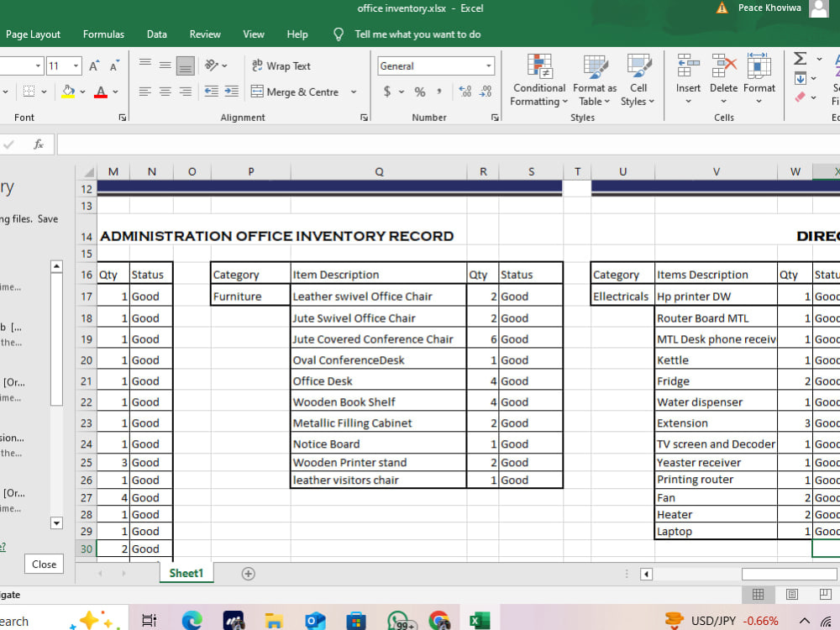Click the Format as Table icon
The image size is (840, 630).
point(595,67)
